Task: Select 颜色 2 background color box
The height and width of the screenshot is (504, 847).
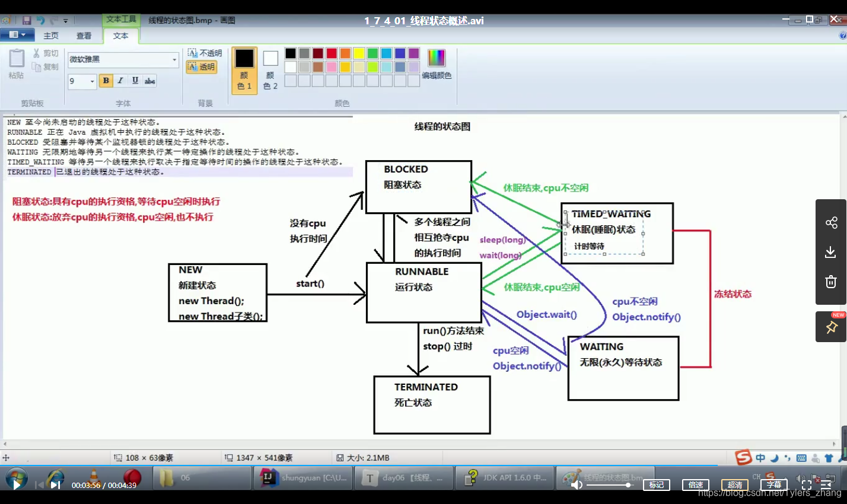Action: pos(270,70)
